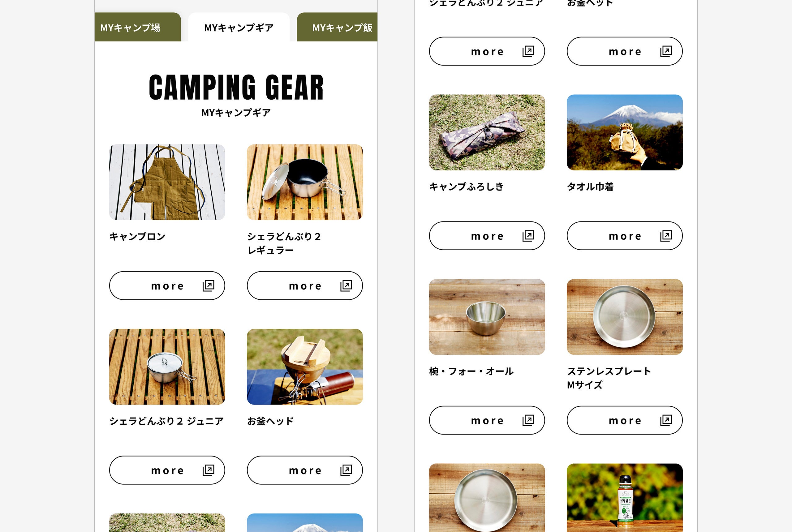The width and height of the screenshot is (792, 532).
Task: Click external link icon under ステンレスプレート Mサイズ
Action: pos(666,420)
